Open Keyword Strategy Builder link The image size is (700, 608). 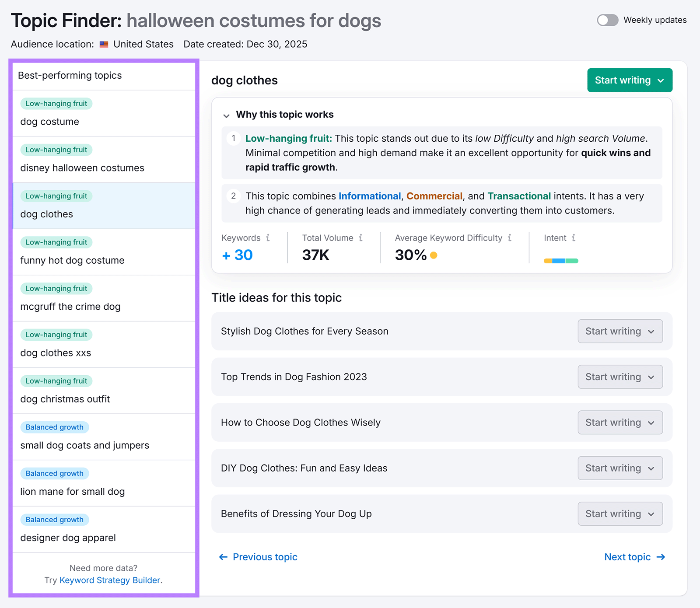tap(110, 580)
